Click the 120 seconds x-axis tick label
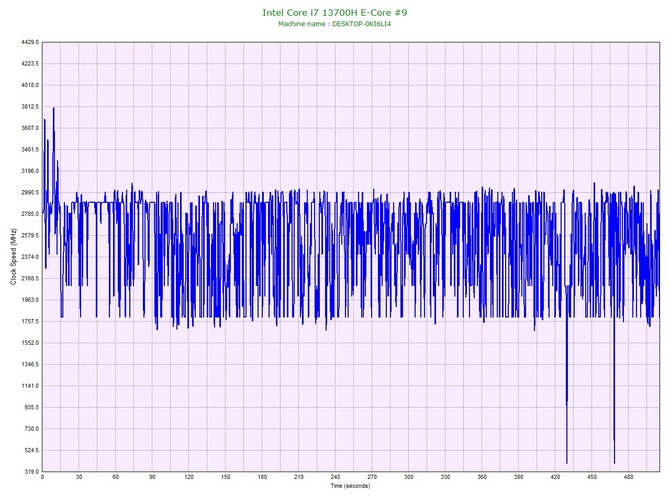This screenshot has width=670, height=503. [x=189, y=477]
